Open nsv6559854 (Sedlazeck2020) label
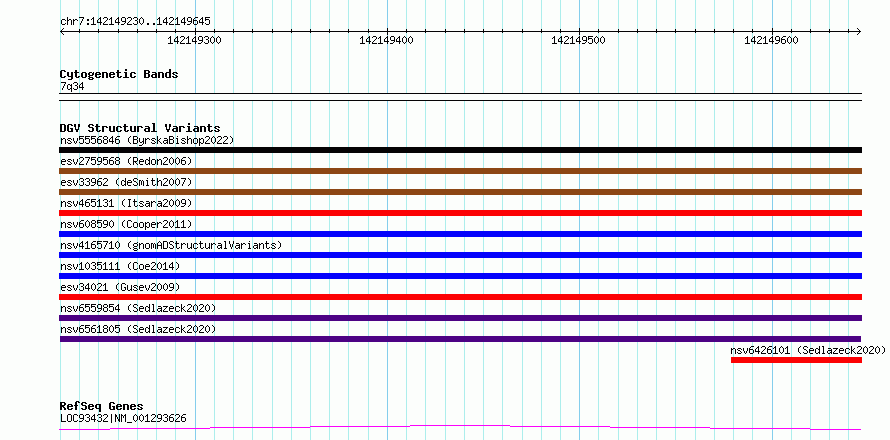The width and height of the screenshot is (890, 440). [x=138, y=308]
